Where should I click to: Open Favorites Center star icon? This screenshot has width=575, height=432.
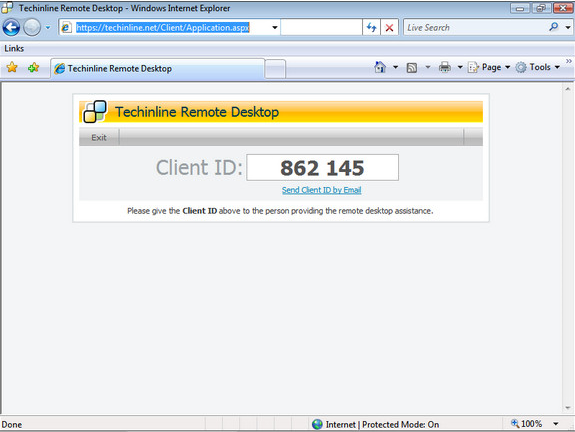coord(12,67)
